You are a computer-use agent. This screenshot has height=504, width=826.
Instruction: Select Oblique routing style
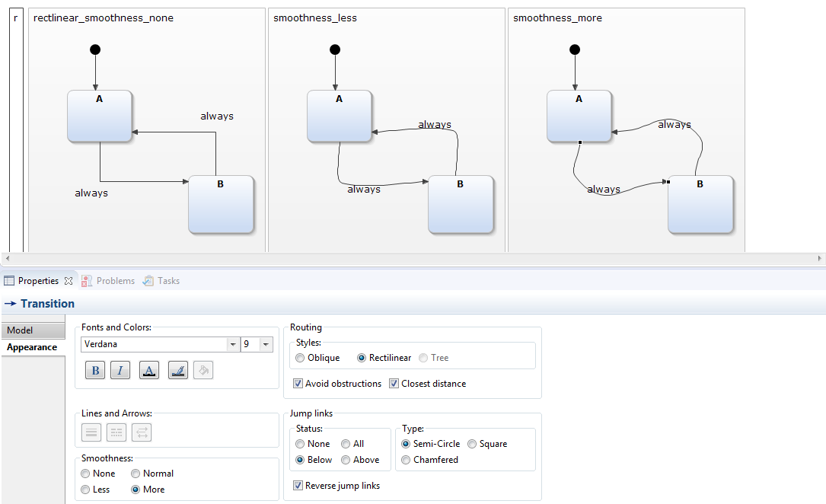pyautogui.click(x=300, y=358)
